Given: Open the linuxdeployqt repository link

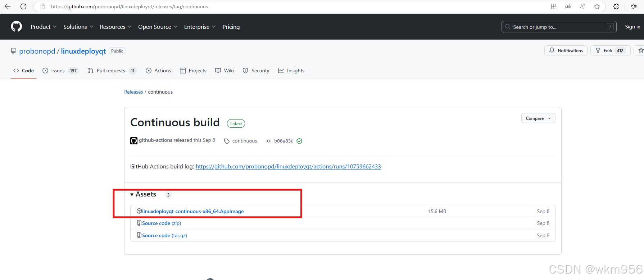Looking at the screenshot, I should click(83, 51).
